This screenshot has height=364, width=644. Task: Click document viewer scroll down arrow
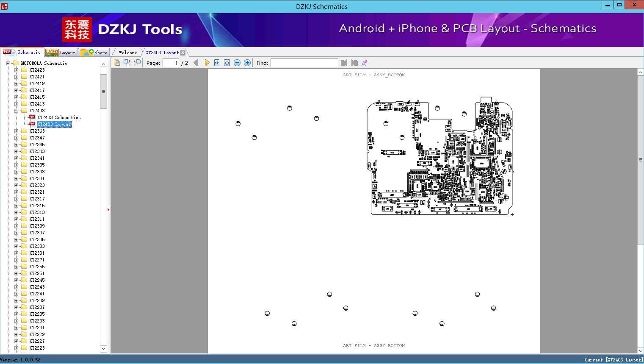[641, 350]
